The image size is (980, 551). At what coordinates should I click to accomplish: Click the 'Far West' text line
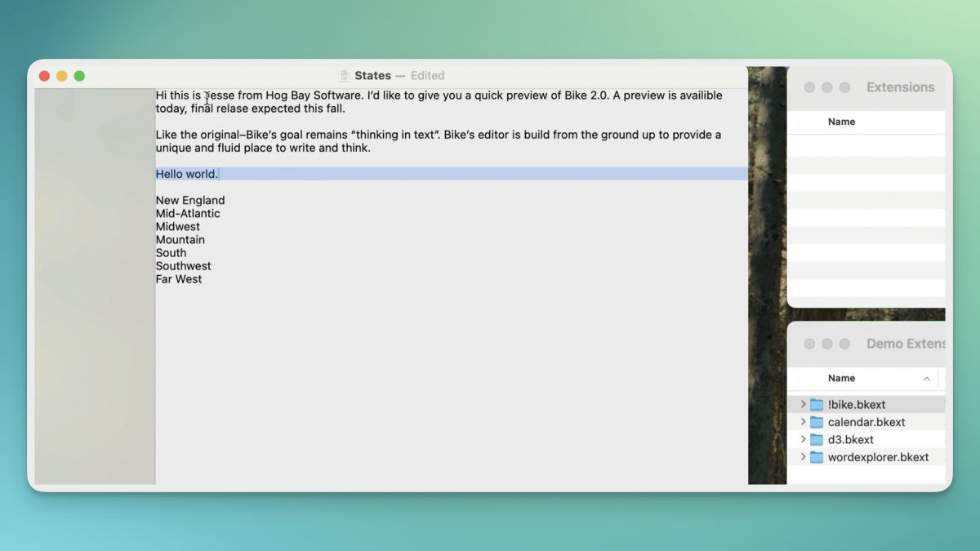pyautogui.click(x=179, y=278)
